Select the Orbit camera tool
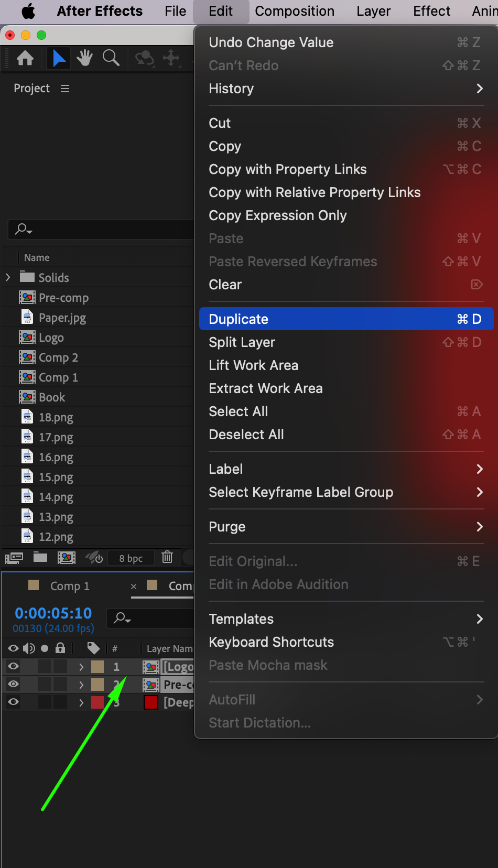This screenshot has width=498, height=868. 144,58
